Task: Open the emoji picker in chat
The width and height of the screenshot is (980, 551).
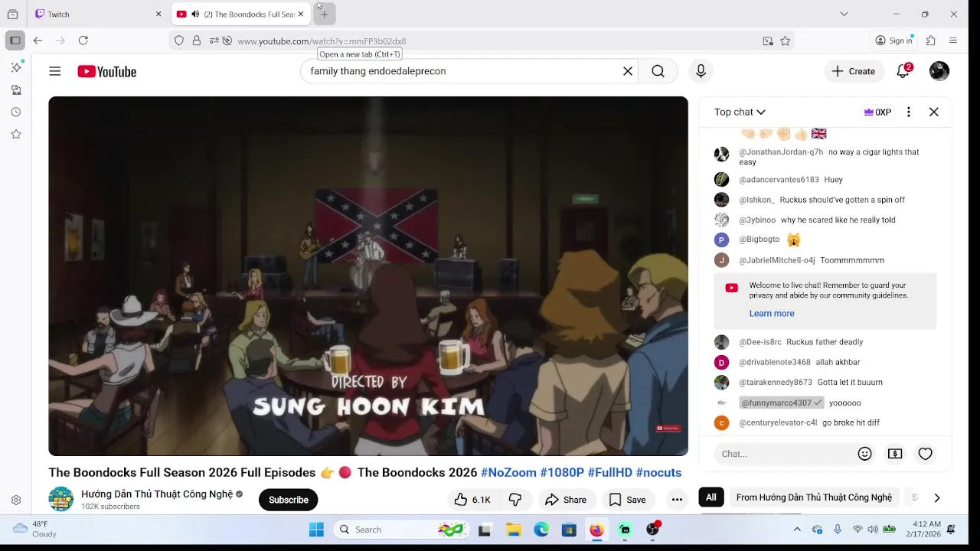Action: (x=865, y=454)
